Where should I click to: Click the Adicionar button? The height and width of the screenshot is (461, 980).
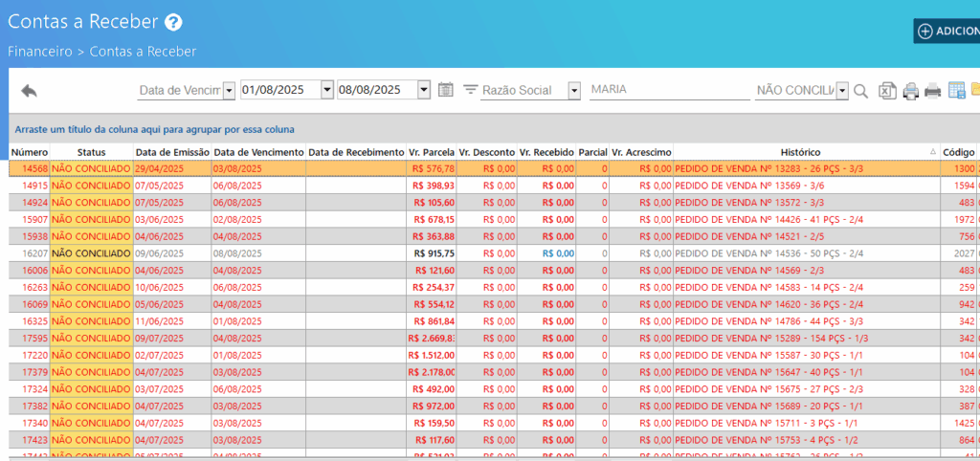(x=947, y=31)
